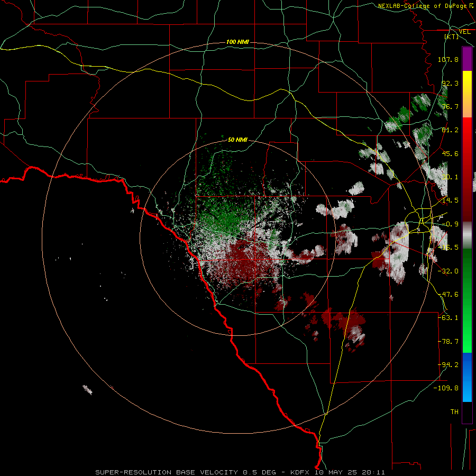The width and height of the screenshot is (476, 476).
Task: Click the [KT] units label
Action: click(452, 36)
